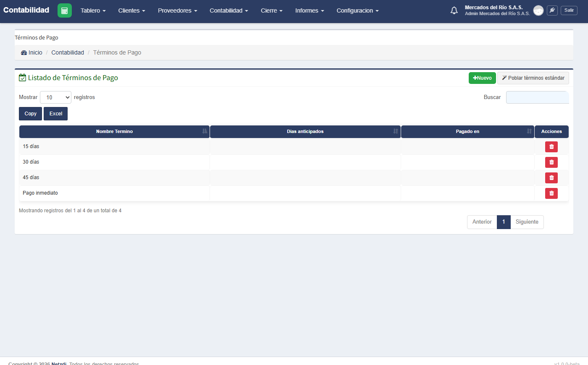The height and width of the screenshot is (365, 588).
Task: Delete the 15 días payment term
Action: pos(551,147)
